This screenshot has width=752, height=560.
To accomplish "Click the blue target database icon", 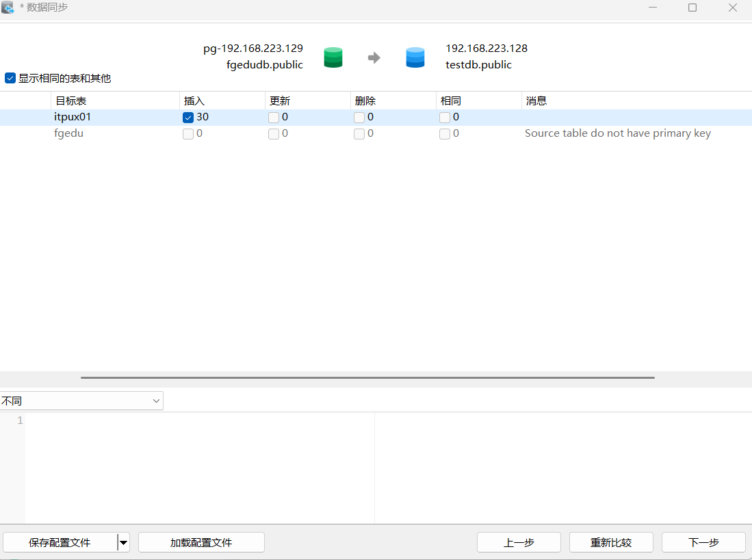I will [415, 57].
